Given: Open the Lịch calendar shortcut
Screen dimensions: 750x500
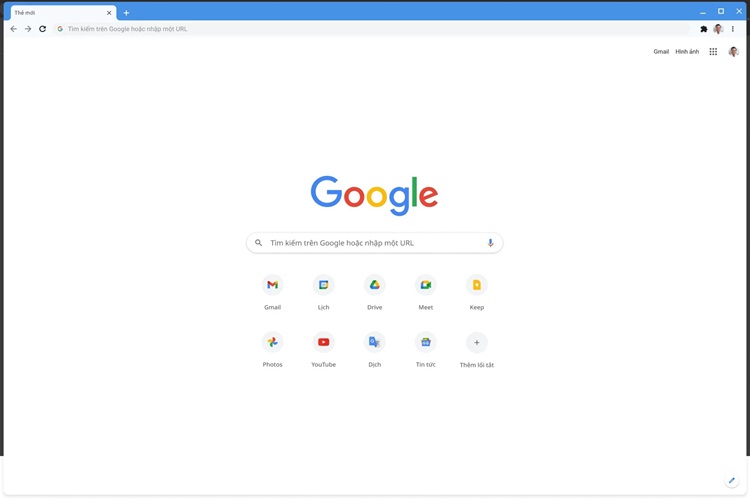Looking at the screenshot, I should [324, 292].
